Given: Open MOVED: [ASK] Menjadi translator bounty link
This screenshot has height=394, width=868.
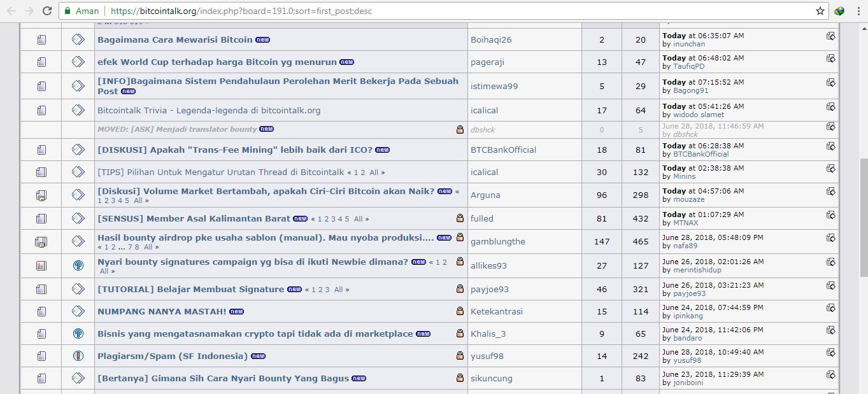Looking at the screenshot, I should pyautogui.click(x=177, y=129).
